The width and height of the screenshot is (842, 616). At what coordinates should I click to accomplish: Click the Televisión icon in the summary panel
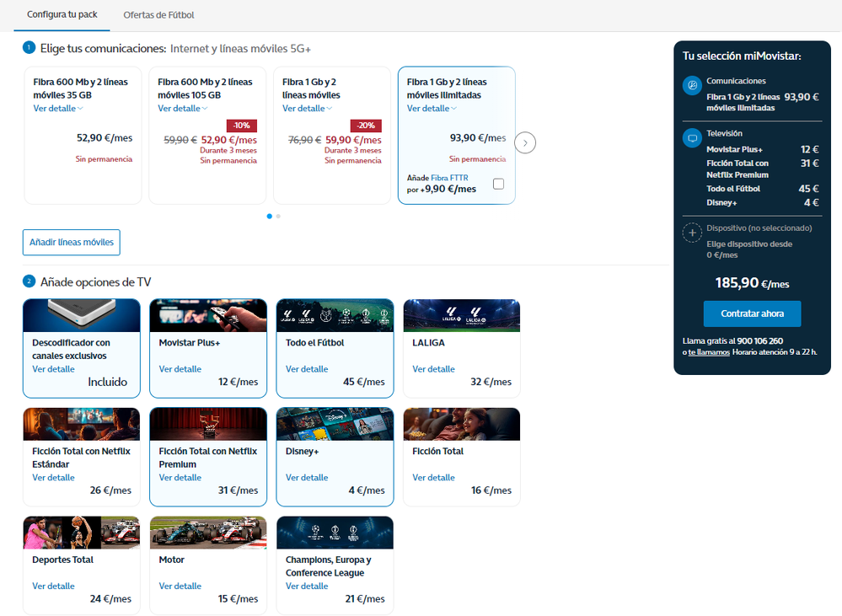(692, 138)
